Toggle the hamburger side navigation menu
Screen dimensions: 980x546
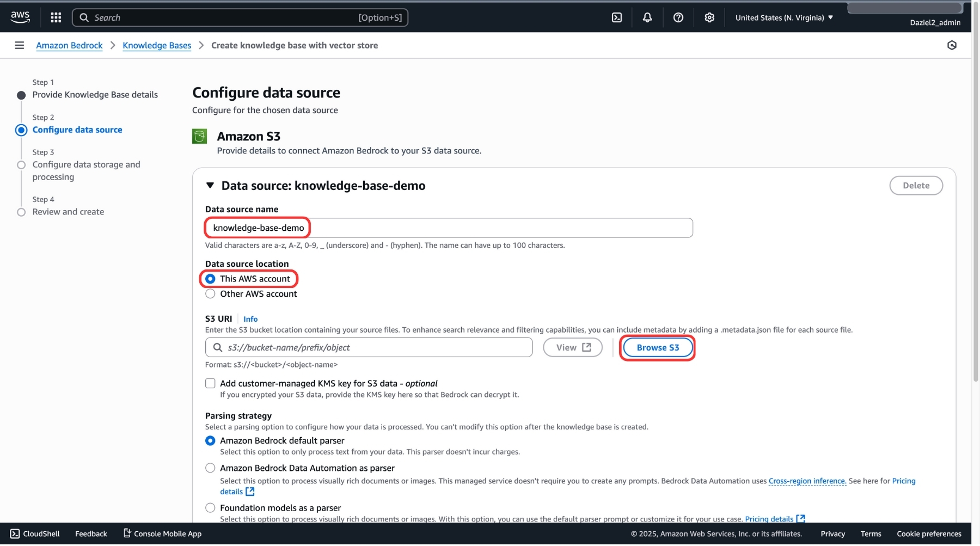click(x=20, y=45)
